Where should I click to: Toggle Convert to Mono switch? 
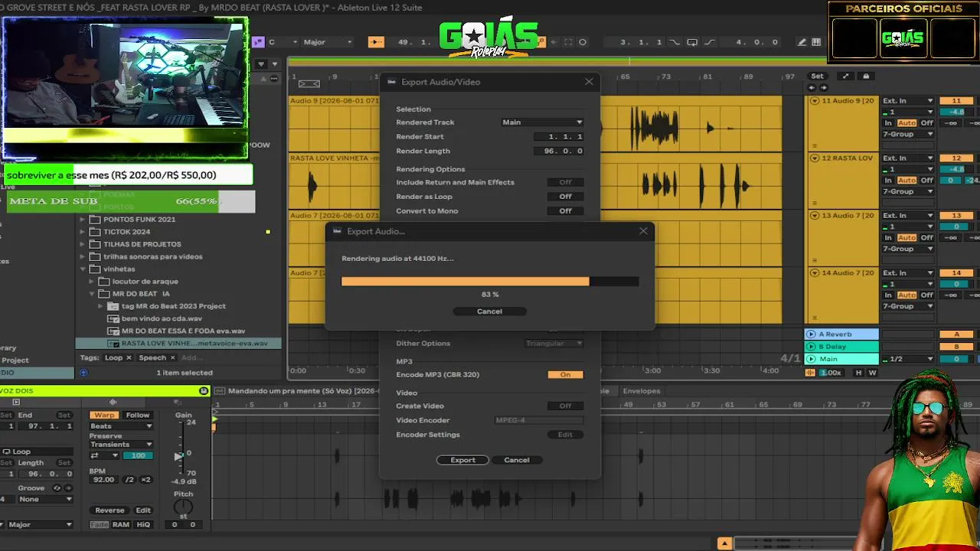[565, 211]
